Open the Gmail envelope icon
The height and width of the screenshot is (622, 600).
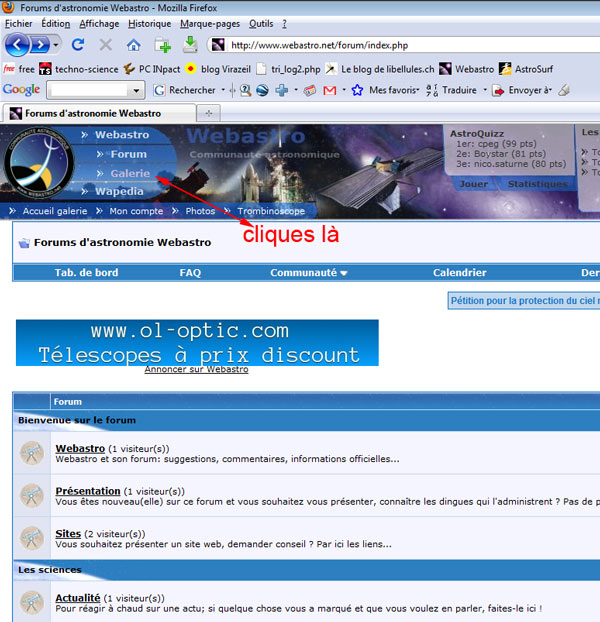[x=330, y=90]
